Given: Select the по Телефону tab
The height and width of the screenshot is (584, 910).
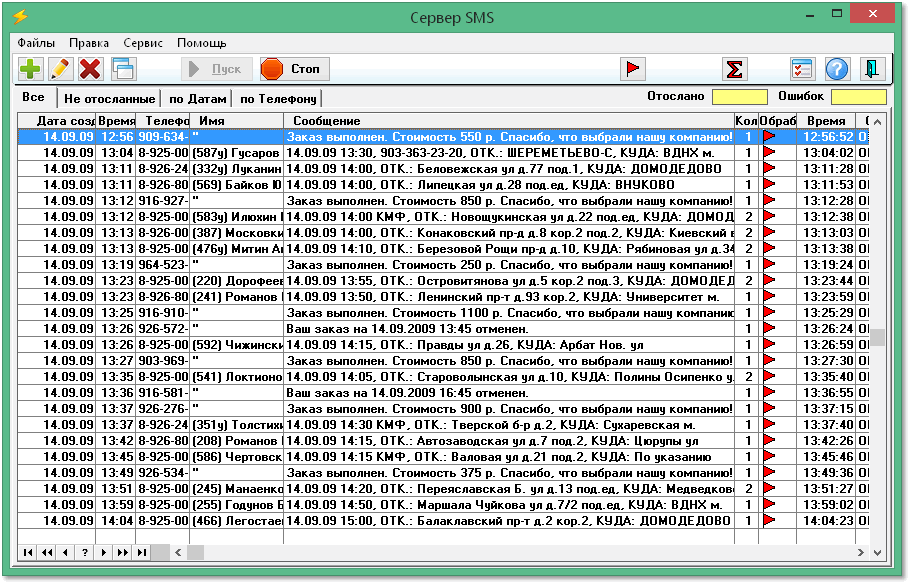Looking at the screenshot, I should [x=278, y=99].
